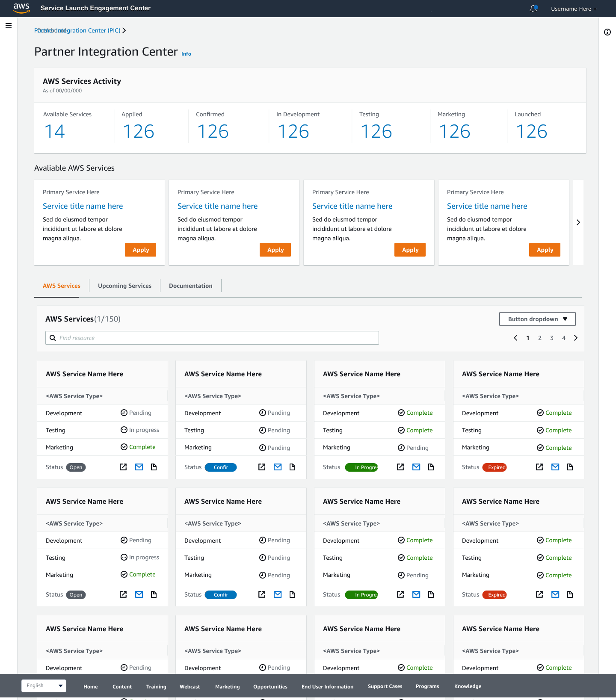Click Apply on the first available service card
The image size is (616, 700).
140,250
